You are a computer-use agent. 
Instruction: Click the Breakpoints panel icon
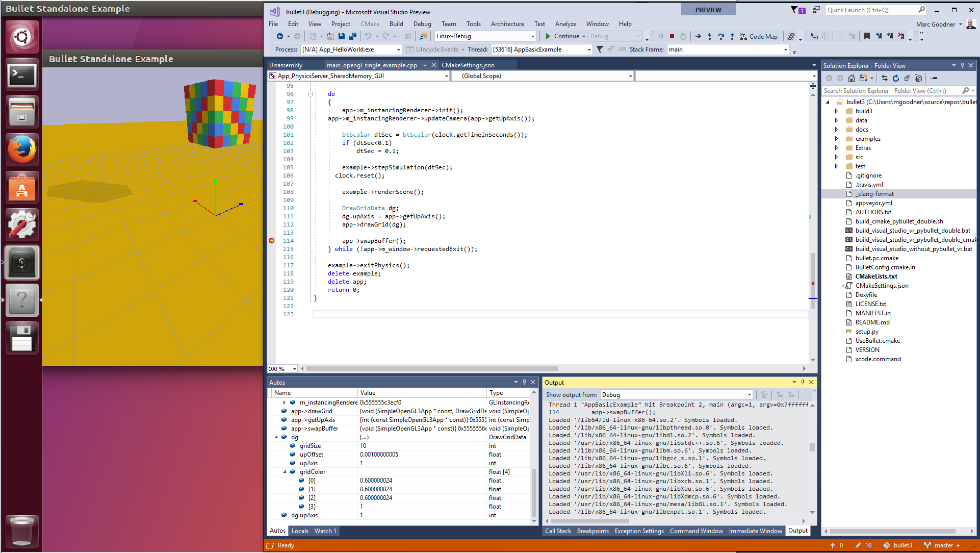[591, 531]
